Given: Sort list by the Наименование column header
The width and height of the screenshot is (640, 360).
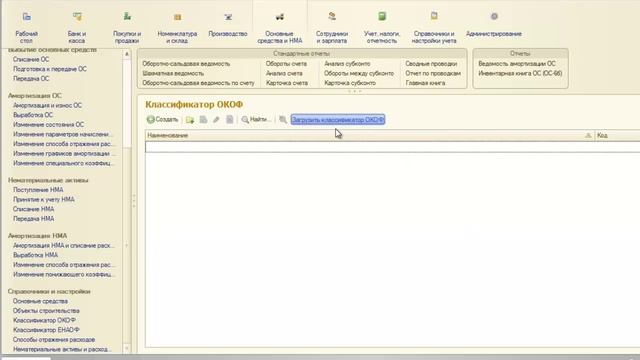Looking at the screenshot, I should pos(369,136).
